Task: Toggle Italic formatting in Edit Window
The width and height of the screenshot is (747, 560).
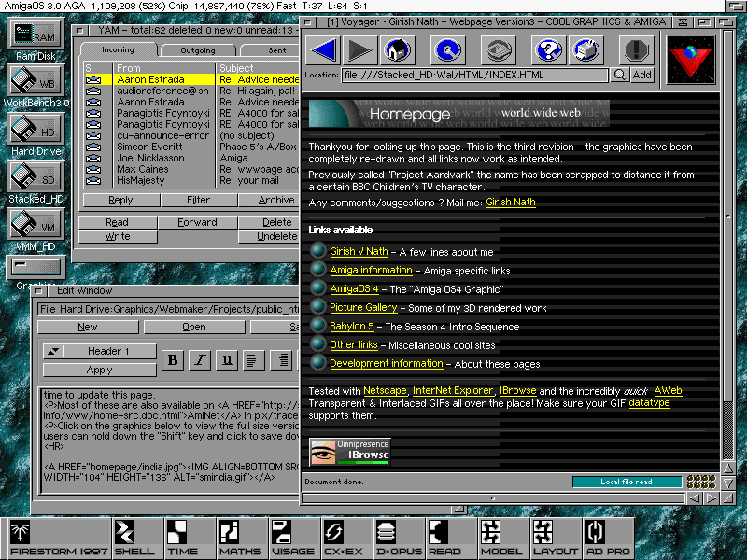Action: click(x=200, y=360)
